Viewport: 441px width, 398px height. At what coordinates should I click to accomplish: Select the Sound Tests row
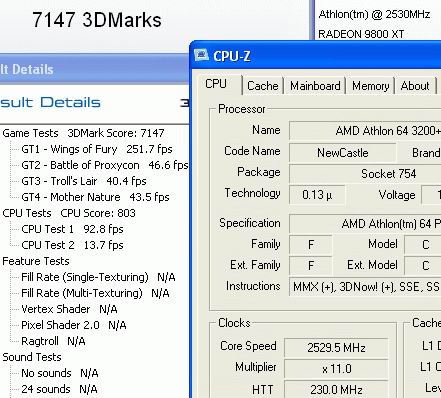[x=32, y=357]
